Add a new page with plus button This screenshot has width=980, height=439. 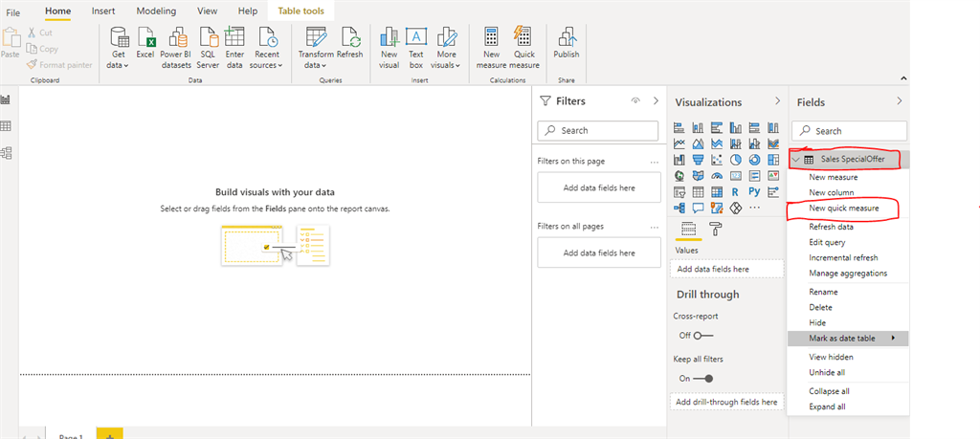[110, 434]
